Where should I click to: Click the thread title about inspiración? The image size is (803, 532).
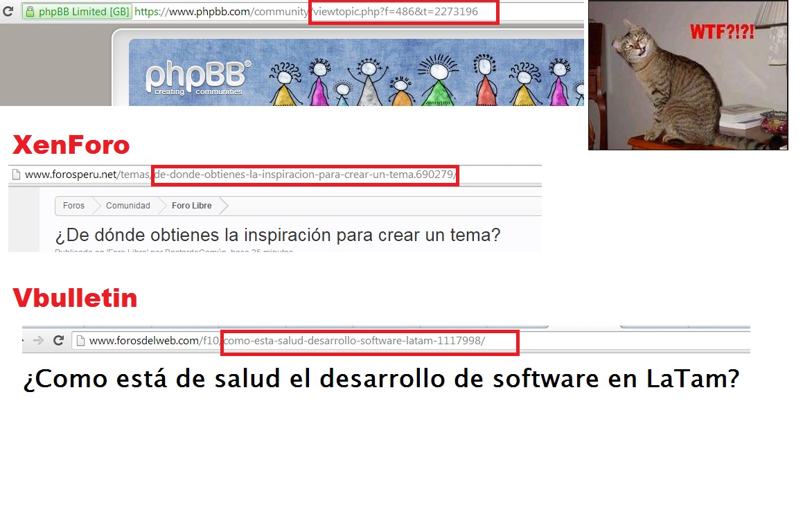pyautogui.click(x=277, y=235)
